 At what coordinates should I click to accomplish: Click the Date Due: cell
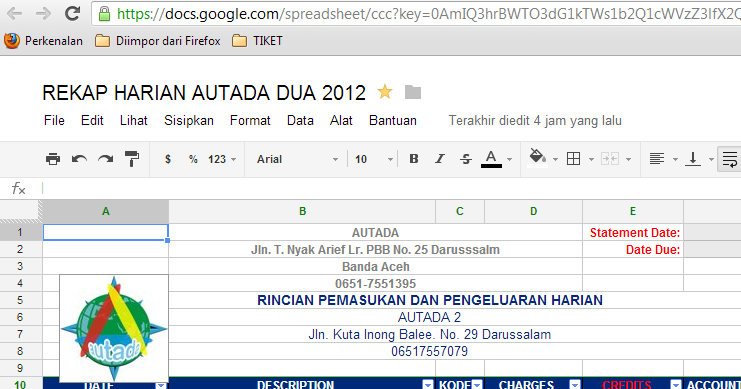[633, 250]
